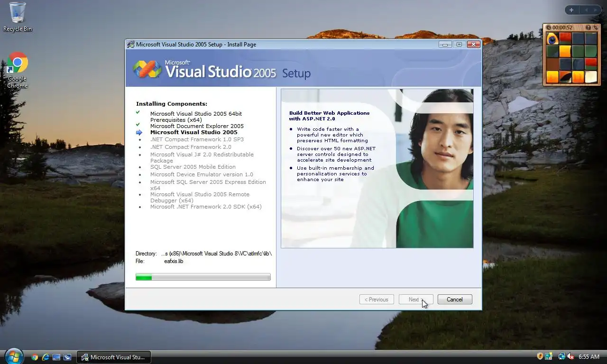Click the Visual Studio setup title bar icon
This screenshot has width=607, height=364.
[130, 45]
